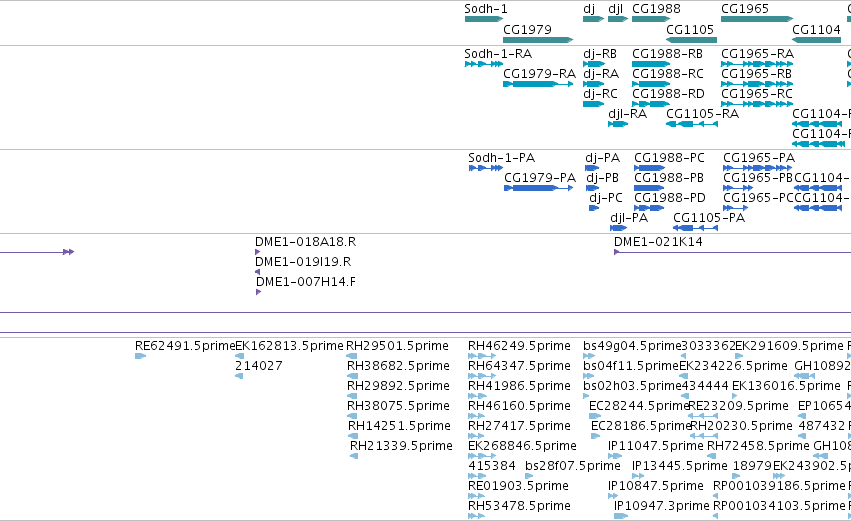Click the RH29892.5prime EST

(x=353, y=397)
